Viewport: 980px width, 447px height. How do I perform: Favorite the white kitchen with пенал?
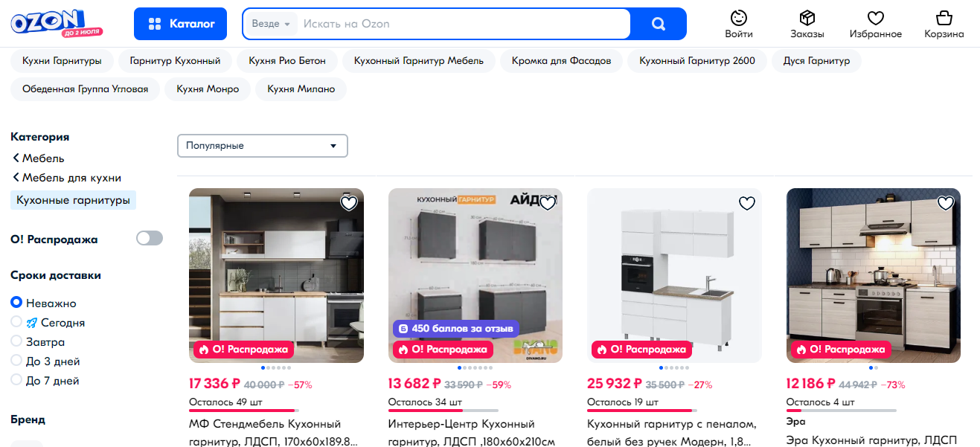747,203
